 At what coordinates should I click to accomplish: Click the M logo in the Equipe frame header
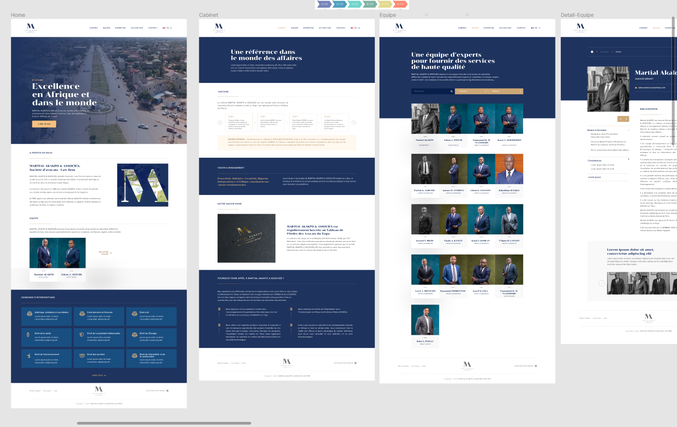pyautogui.click(x=400, y=27)
